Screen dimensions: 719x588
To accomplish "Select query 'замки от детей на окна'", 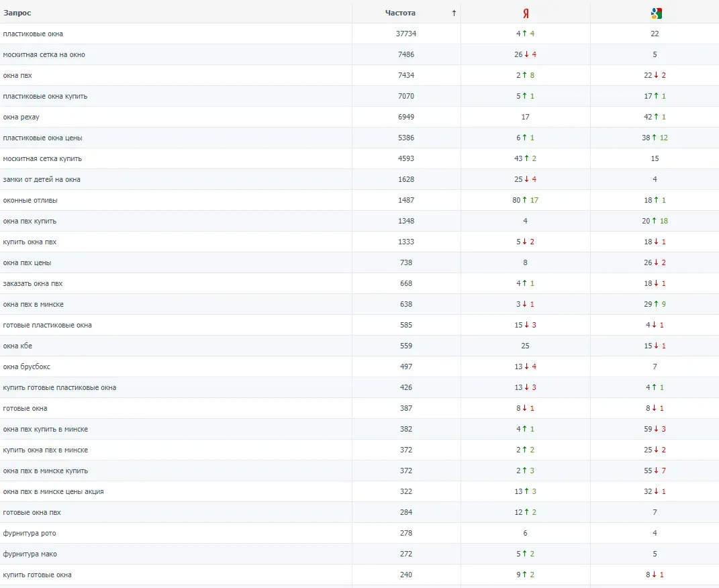I will (42, 180).
